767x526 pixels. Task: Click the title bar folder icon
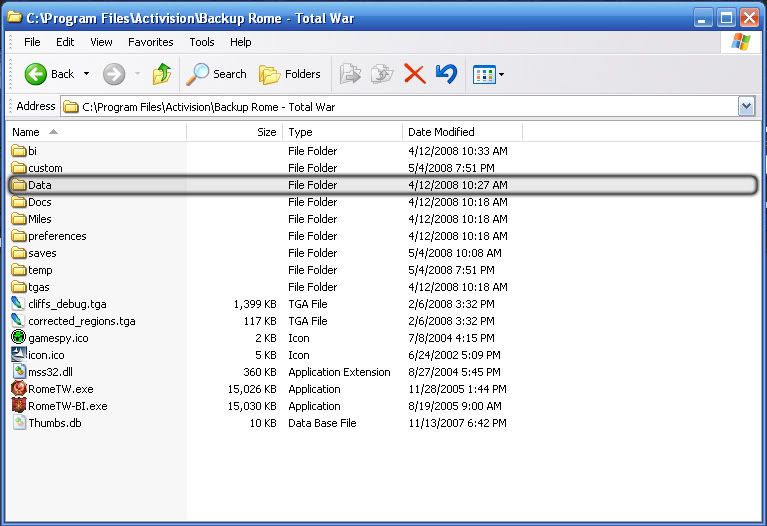[x=15, y=18]
